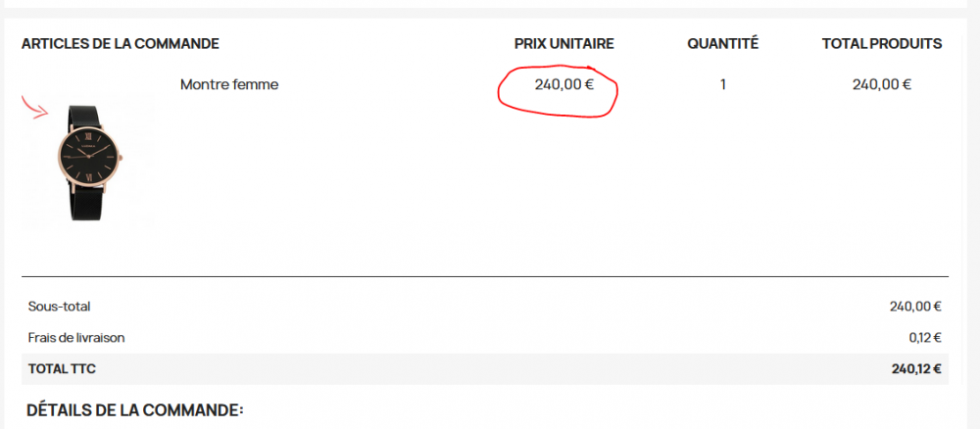Click the TOTAL TTC label

click(x=62, y=369)
